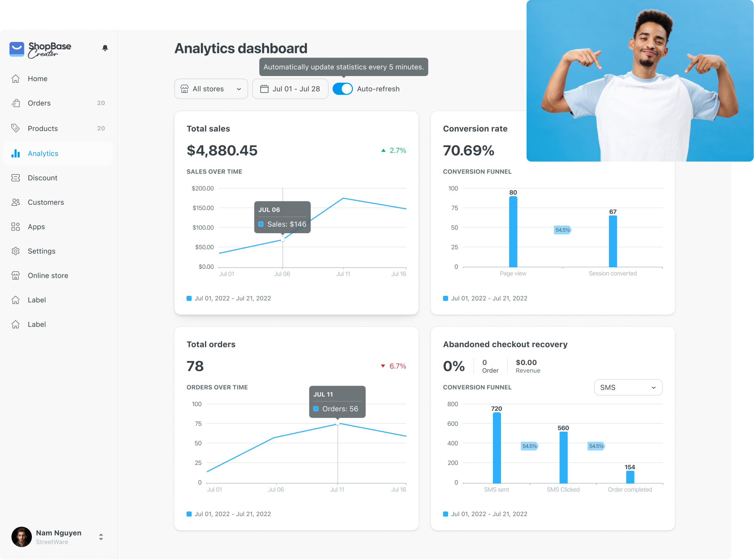Expand the Nam Nguyen account switcher

click(x=101, y=537)
